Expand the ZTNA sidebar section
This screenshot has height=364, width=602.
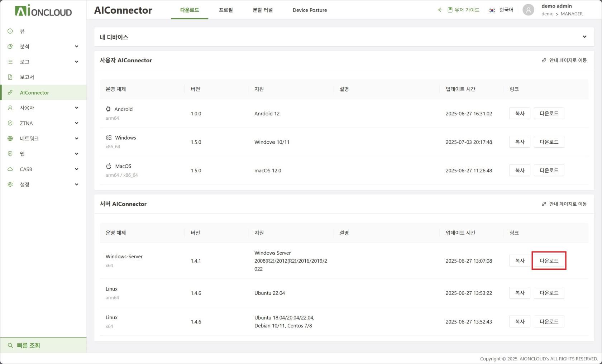76,123
